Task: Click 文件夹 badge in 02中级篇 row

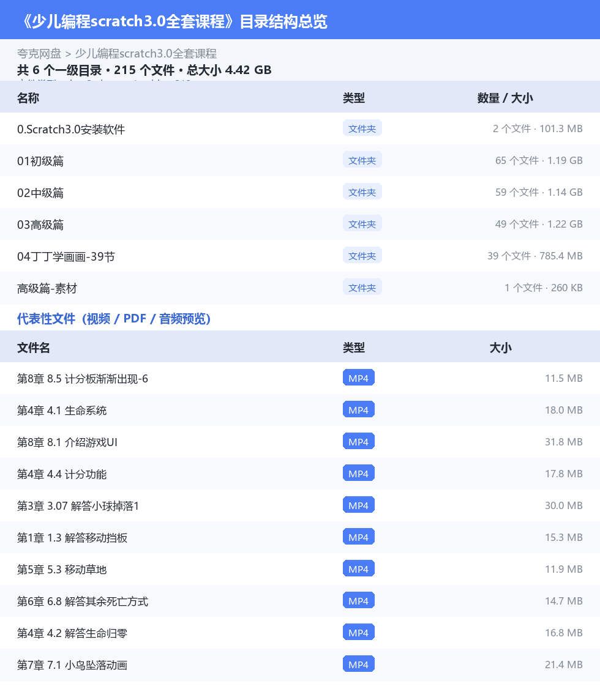Action: 362,192
